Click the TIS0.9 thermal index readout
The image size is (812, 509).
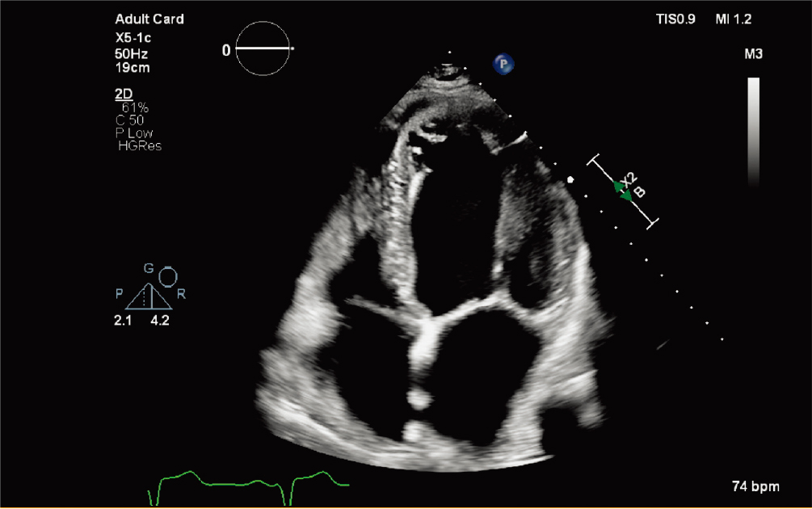(x=675, y=19)
